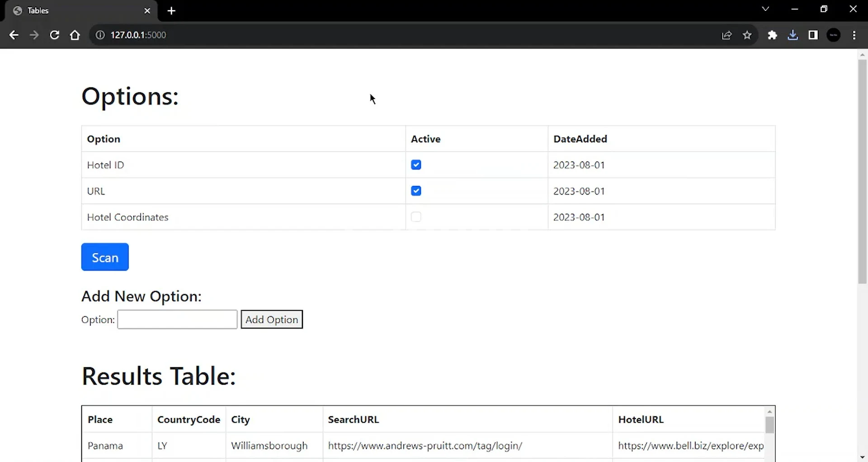Viewport: 868px width, 462px height.
Task: Go to the browser home page
Action: pos(75,35)
